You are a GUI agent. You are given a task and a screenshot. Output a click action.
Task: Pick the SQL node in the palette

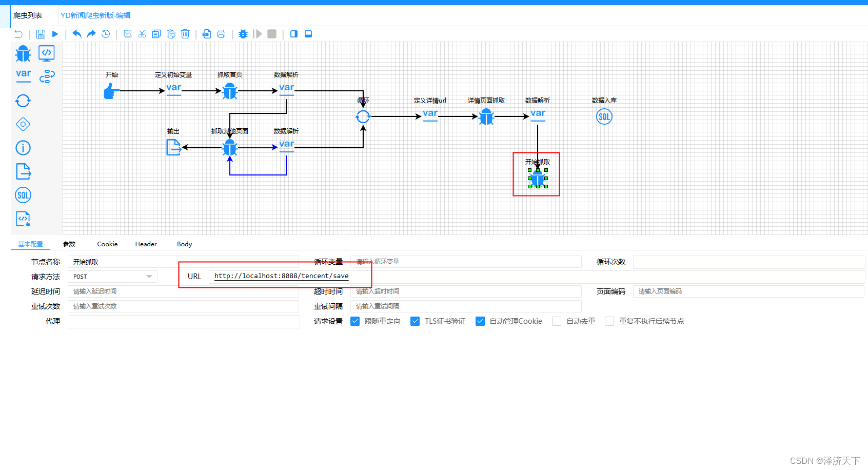[x=23, y=195]
